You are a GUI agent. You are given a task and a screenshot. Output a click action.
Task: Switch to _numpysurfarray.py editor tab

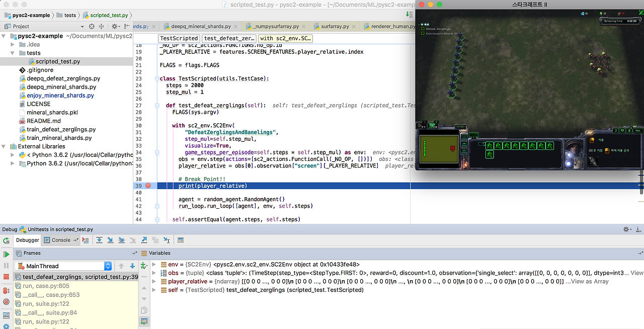point(276,26)
